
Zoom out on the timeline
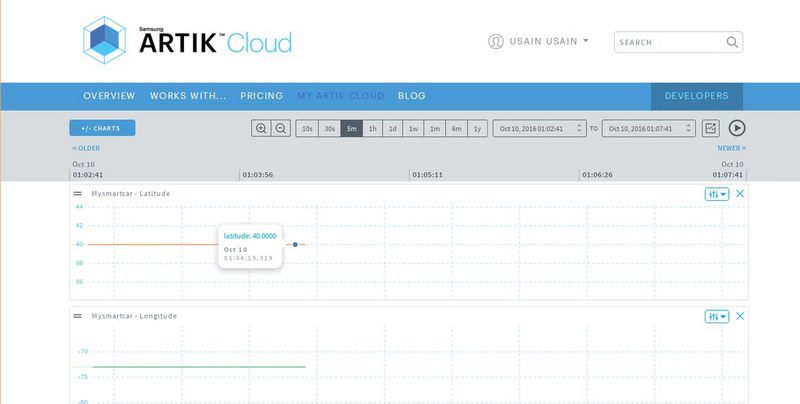coord(281,129)
